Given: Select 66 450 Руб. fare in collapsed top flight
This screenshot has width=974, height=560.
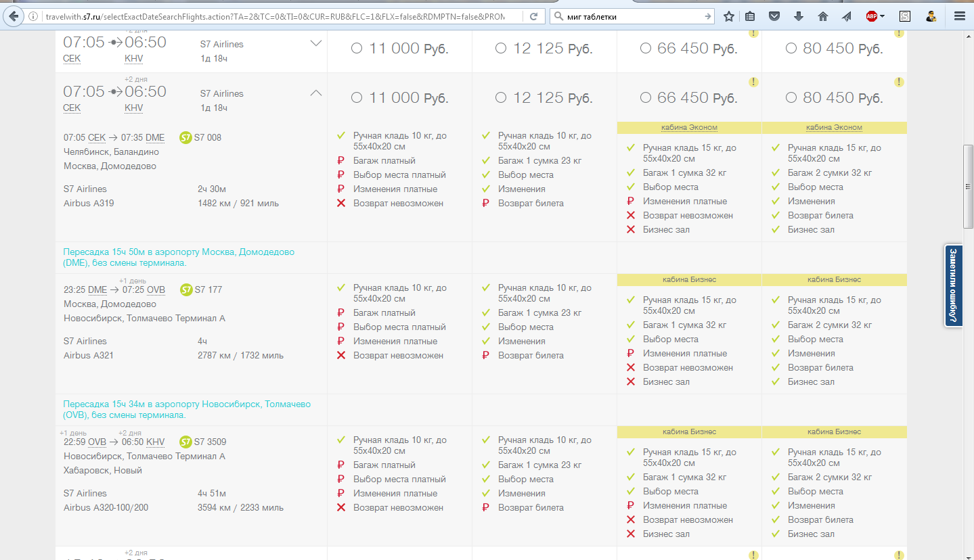Looking at the screenshot, I should click(x=646, y=48).
